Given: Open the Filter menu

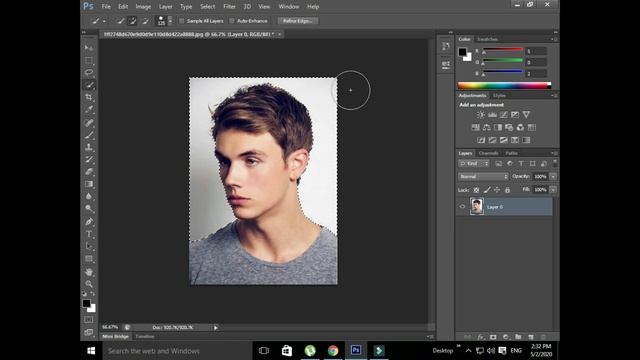Looking at the screenshot, I should coord(229,7).
